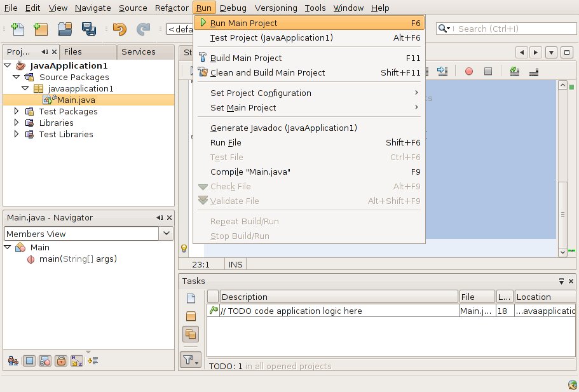Expand the Test Packages tree node
The width and height of the screenshot is (579, 392).
(17, 111)
